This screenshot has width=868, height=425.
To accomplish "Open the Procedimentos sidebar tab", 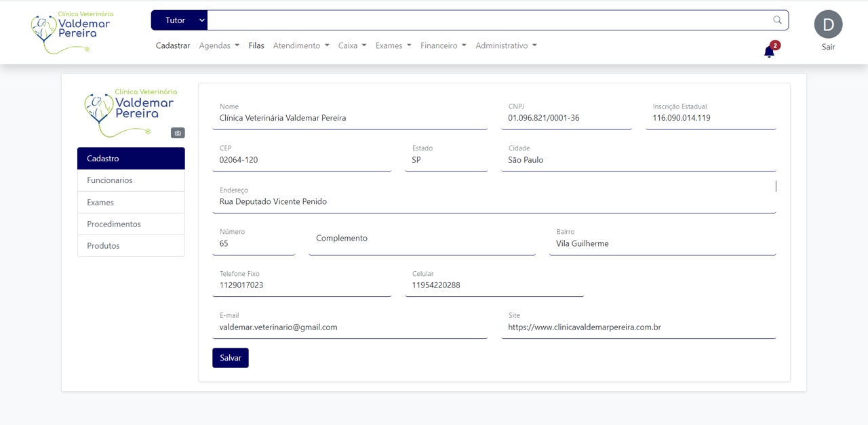I will click(131, 224).
